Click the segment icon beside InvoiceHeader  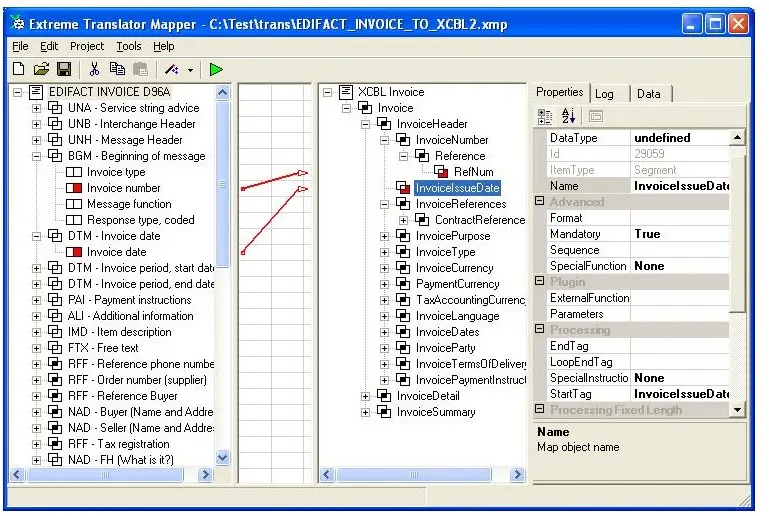pyautogui.click(x=384, y=124)
